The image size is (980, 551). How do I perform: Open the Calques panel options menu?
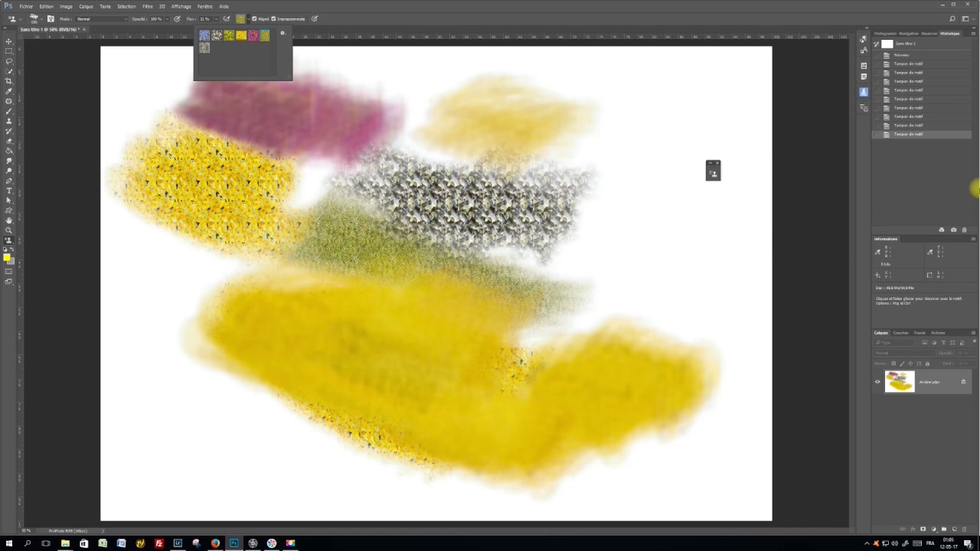pos(973,333)
